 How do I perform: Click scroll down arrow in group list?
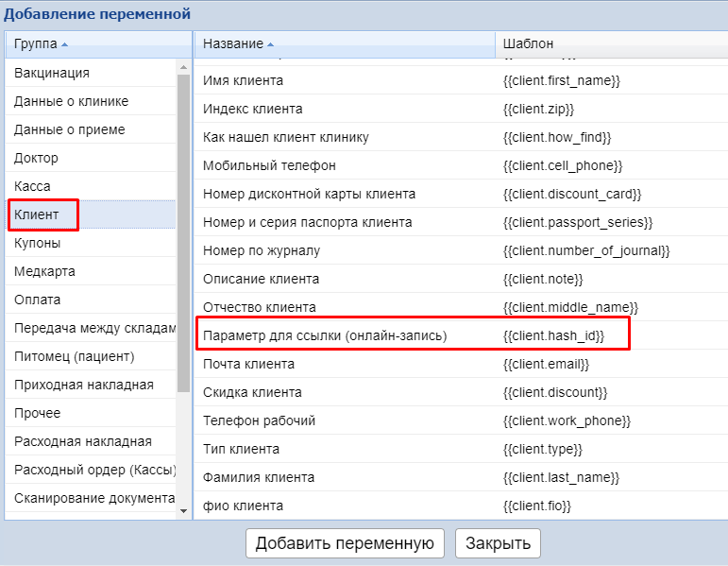pos(183,510)
